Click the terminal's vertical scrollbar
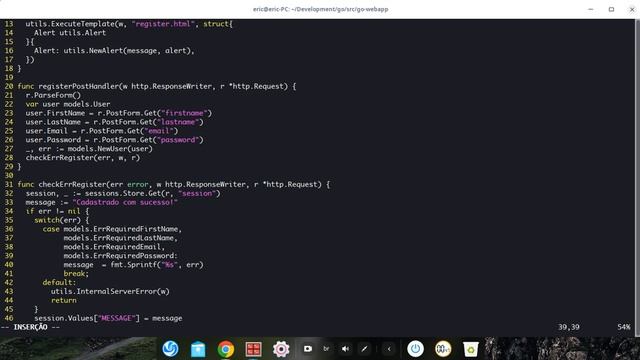 pyautogui.click(x=637, y=178)
